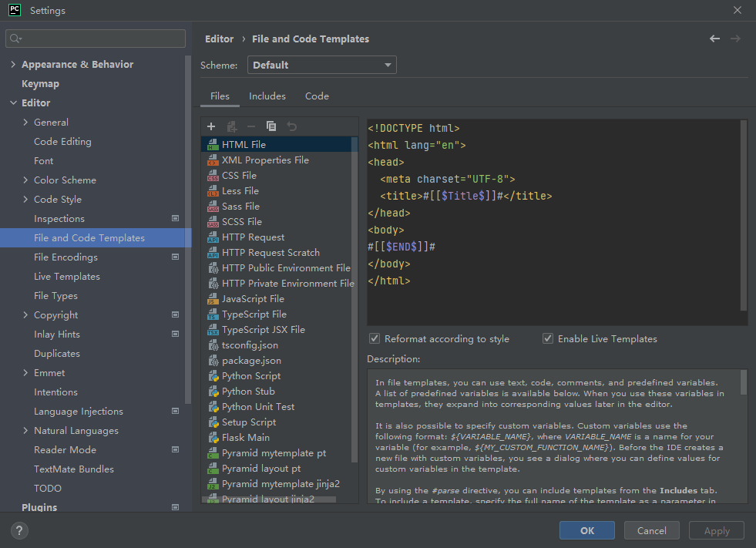This screenshot has height=548, width=756.
Task: Click inside the template code editor
Action: pos(553,222)
